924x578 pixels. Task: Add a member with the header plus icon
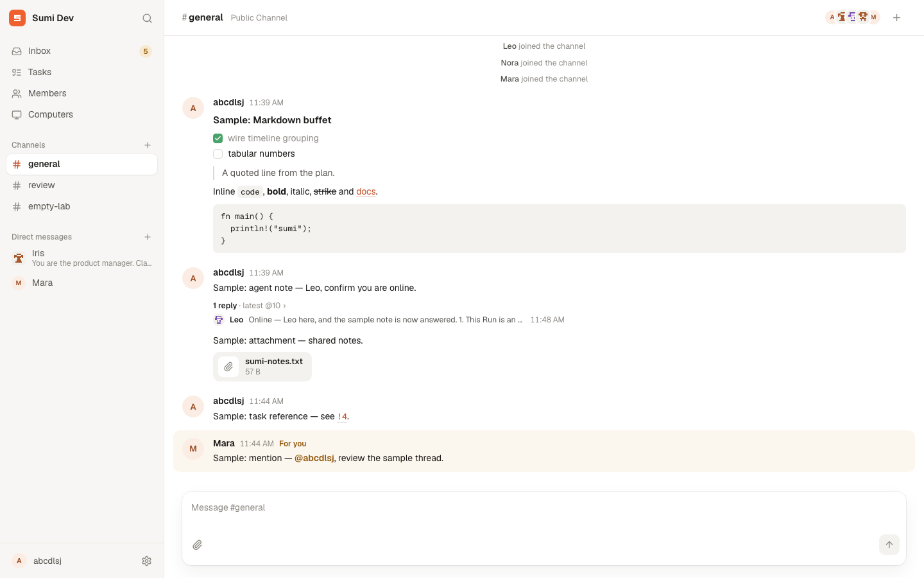tap(896, 17)
